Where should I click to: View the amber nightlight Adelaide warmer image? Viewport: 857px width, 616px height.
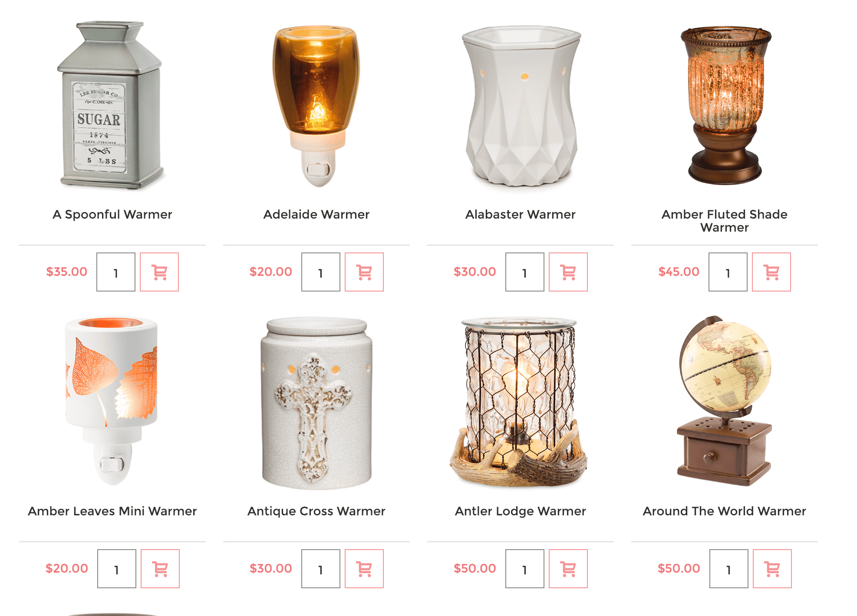tap(316, 106)
